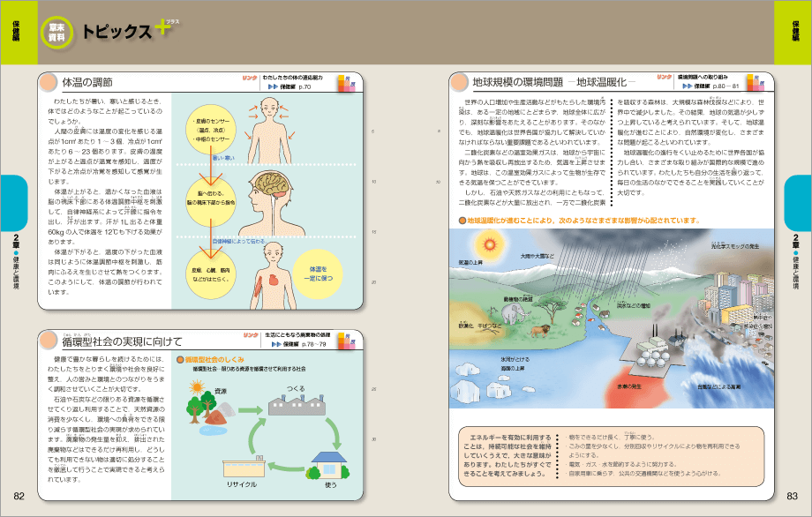Image resolution: width=812 pixels, height=517 pixels.
Task: Click the sun in the global warming illustration
Action: 488,244
